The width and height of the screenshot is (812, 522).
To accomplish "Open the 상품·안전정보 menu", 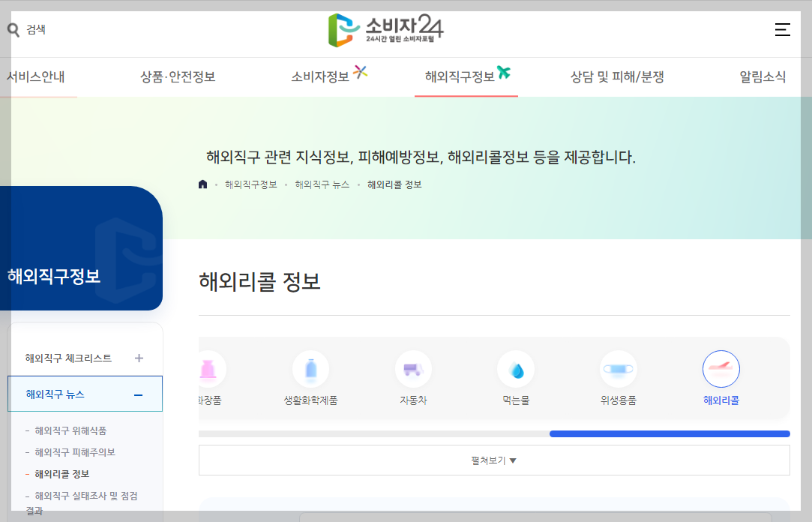I will [178, 77].
